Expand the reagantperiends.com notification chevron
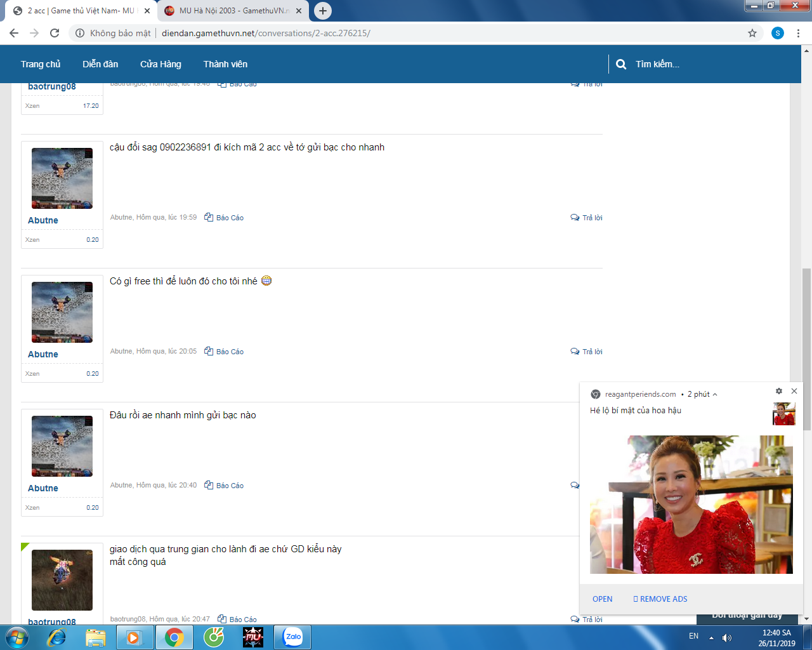 click(715, 394)
